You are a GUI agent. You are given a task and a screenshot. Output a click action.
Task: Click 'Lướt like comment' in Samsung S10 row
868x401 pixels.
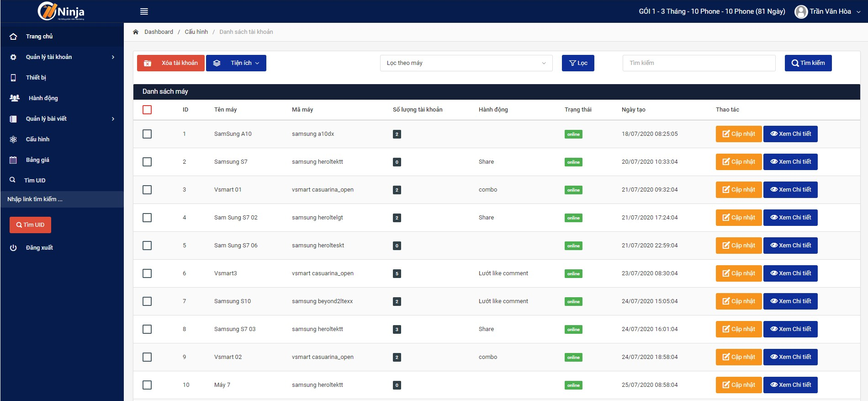pos(503,301)
